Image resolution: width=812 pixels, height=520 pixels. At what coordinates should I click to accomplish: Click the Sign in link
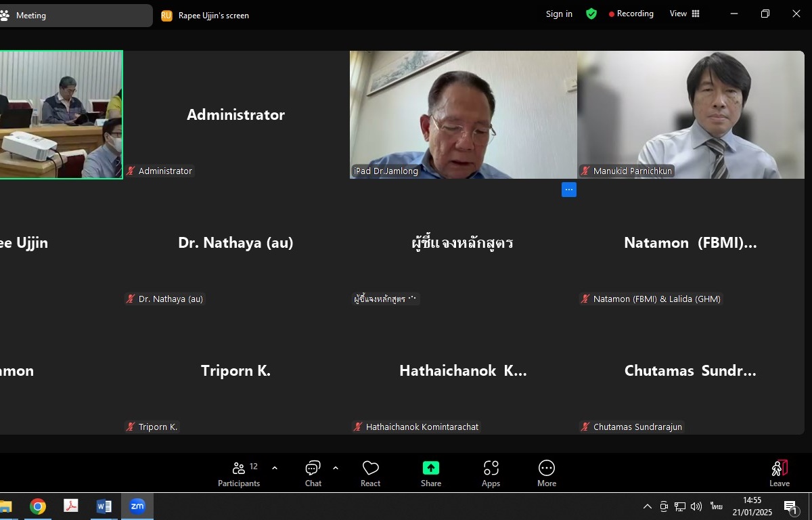[x=559, y=14]
